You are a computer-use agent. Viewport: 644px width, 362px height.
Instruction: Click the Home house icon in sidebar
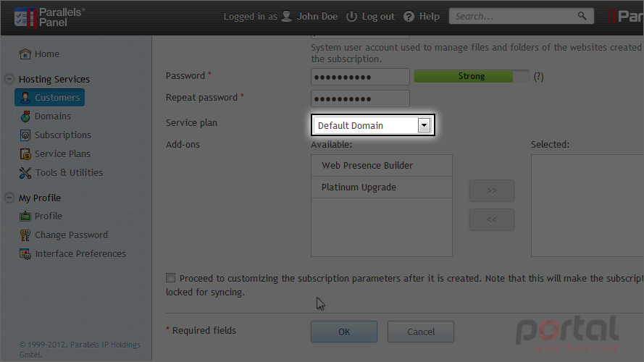[x=25, y=54]
